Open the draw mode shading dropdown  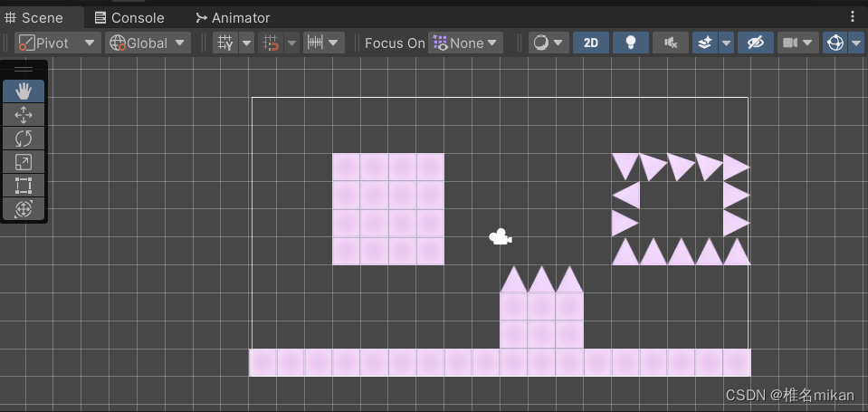(548, 43)
